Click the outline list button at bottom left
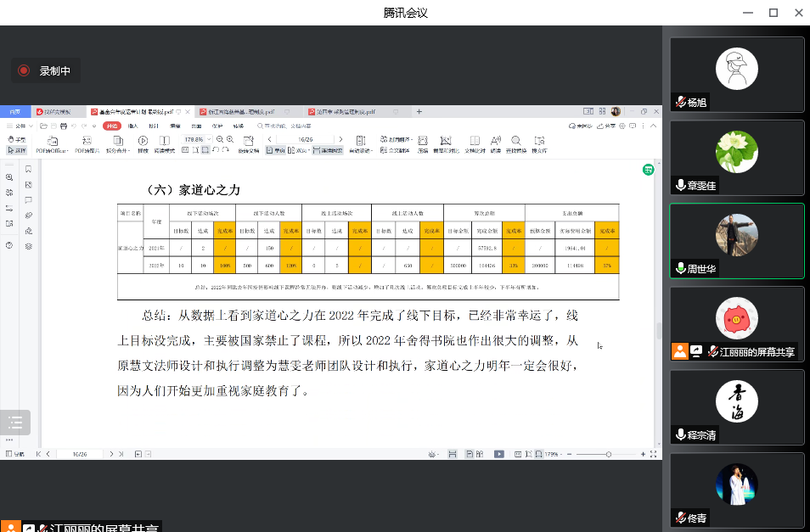 pyautogui.click(x=15, y=423)
